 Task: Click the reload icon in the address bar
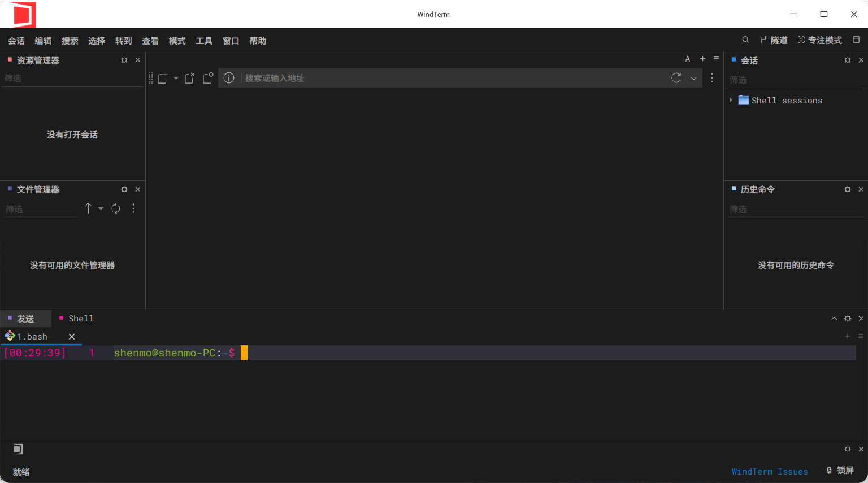[676, 78]
